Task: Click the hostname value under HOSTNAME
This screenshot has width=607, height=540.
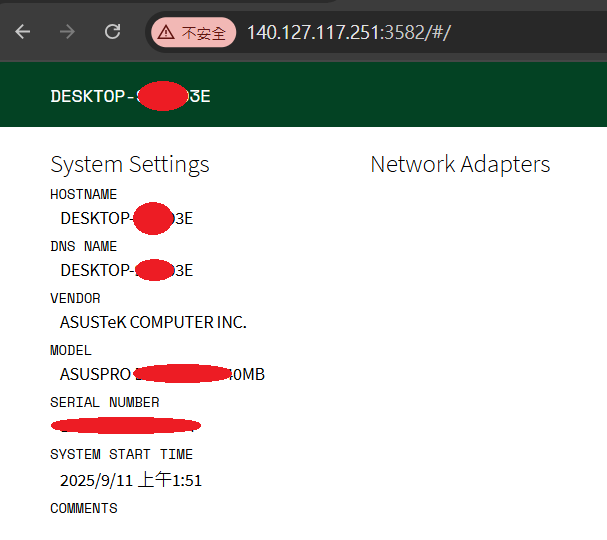Action: (x=127, y=218)
